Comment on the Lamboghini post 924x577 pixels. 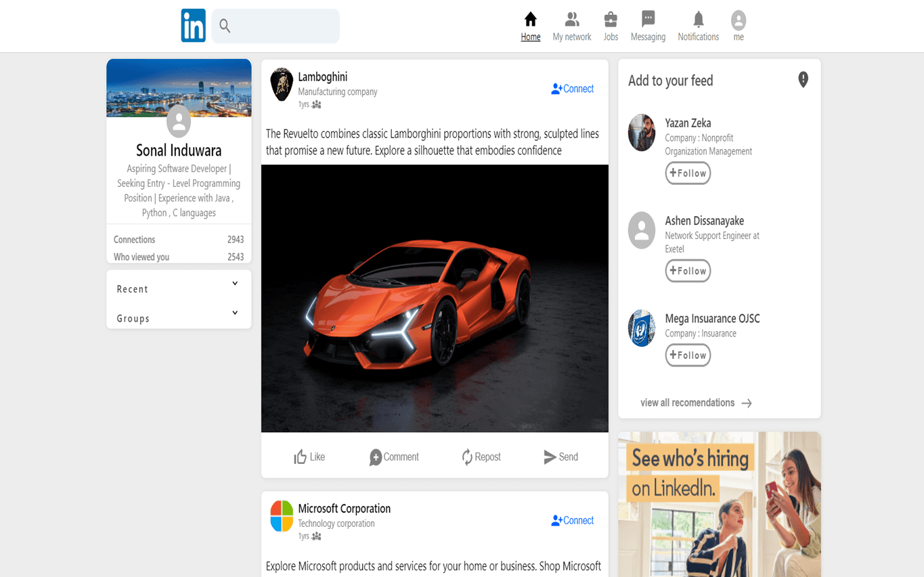point(394,457)
